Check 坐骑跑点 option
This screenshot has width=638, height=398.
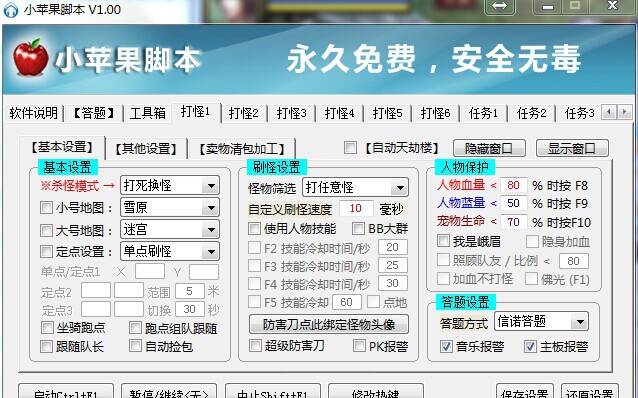(47, 327)
